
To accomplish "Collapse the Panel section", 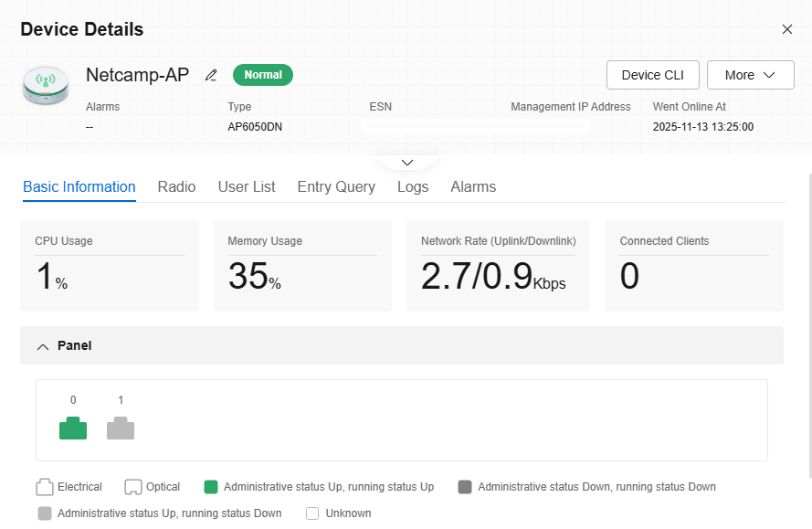I will tap(43, 346).
